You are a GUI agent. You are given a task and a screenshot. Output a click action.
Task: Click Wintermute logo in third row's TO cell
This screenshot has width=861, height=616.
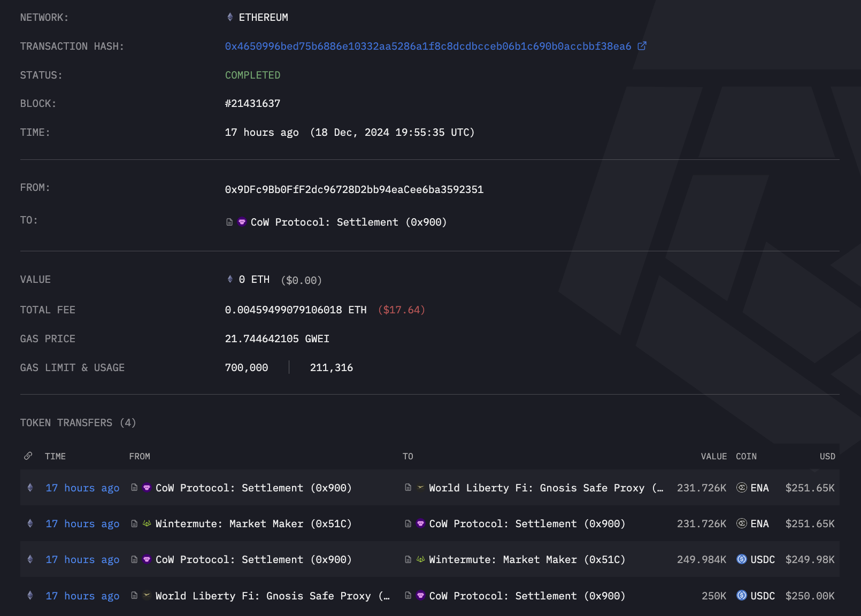(420, 559)
